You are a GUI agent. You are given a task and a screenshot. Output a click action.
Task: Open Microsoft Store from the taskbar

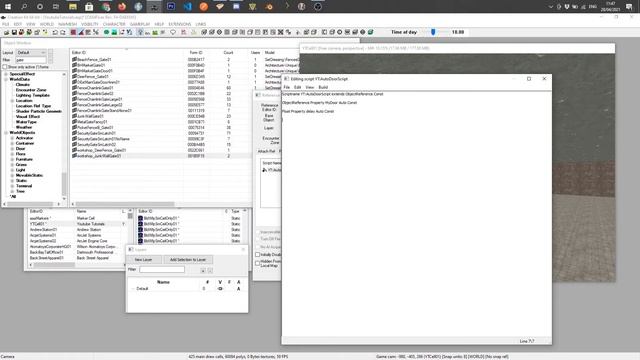click(x=89, y=7)
